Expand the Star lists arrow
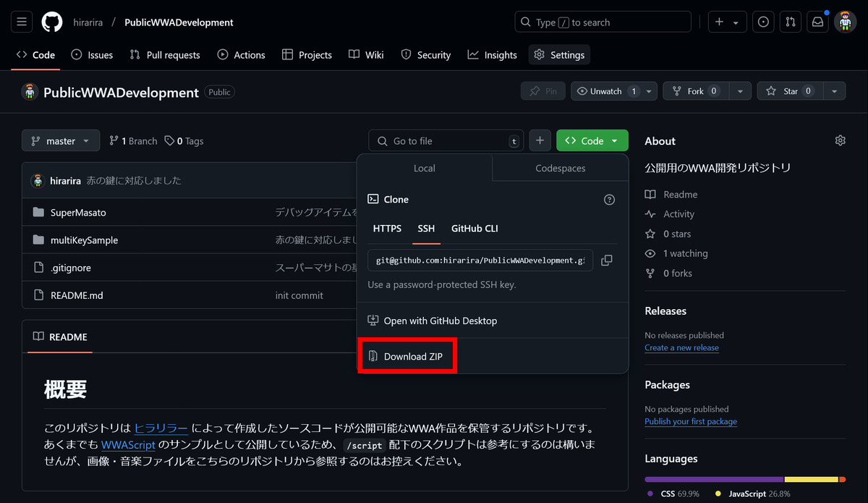868x503 pixels. (835, 91)
